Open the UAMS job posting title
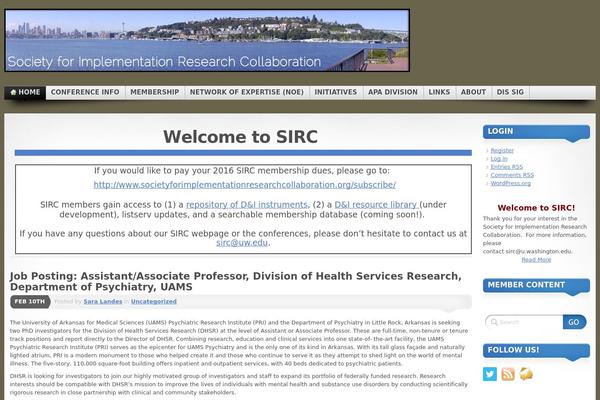The height and width of the screenshot is (400, 600). [x=235, y=281]
